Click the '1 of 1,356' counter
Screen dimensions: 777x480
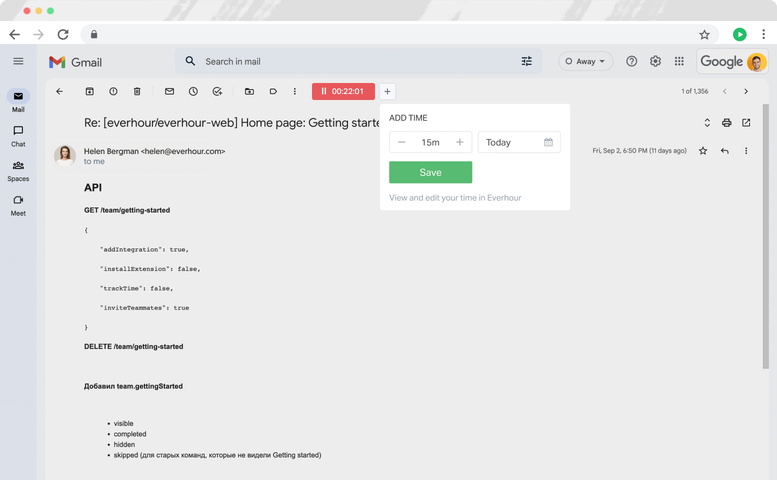pos(694,91)
